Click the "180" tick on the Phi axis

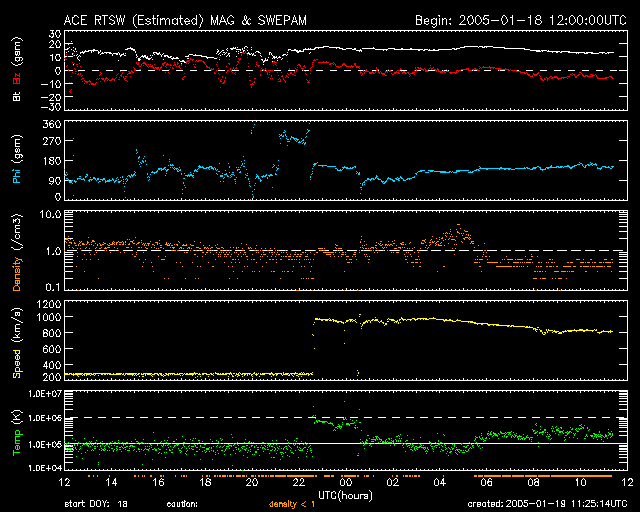[52, 160]
